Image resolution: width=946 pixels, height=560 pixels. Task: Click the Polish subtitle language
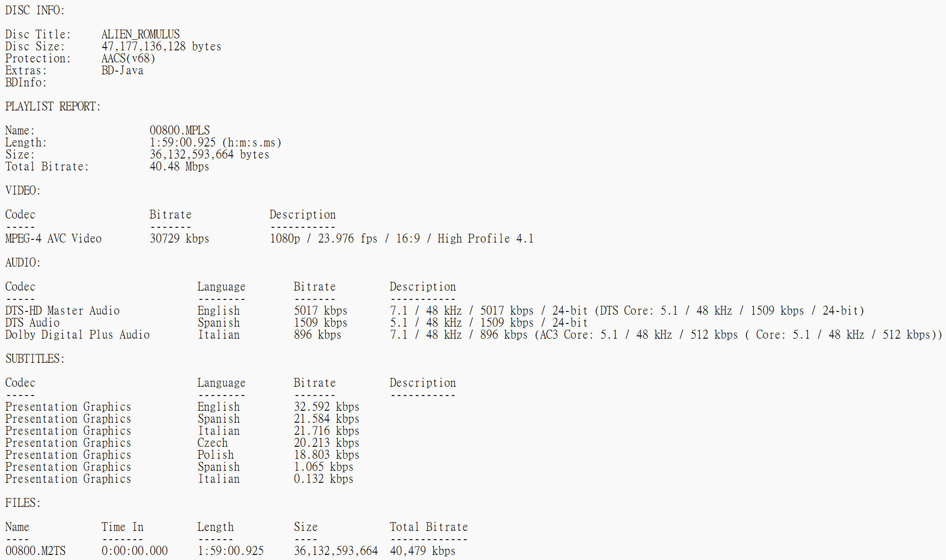pyautogui.click(x=215, y=455)
